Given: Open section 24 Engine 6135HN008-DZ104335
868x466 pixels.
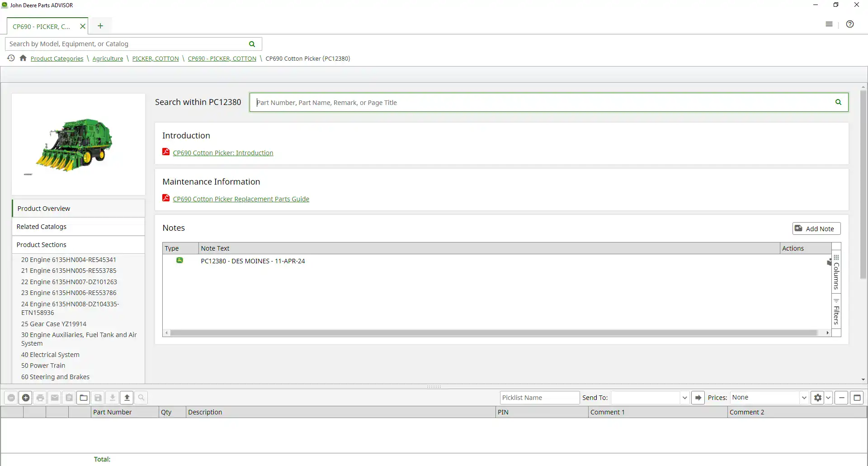Looking at the screenshot, I should point(70,308).
